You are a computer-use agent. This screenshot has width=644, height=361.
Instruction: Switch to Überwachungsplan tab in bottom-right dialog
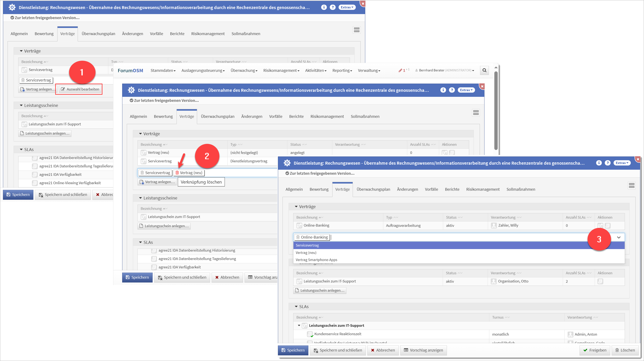[x=373, y=189]
